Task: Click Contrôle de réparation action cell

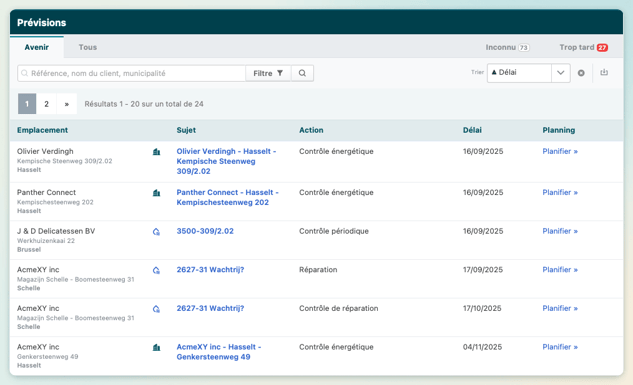Action: (339, 308)
